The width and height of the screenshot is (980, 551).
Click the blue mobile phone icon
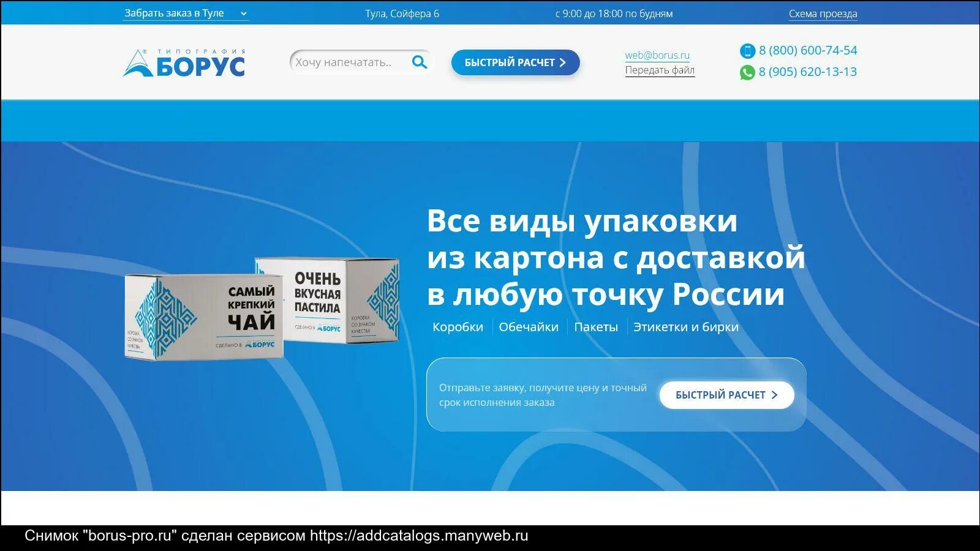click(747, 51)
